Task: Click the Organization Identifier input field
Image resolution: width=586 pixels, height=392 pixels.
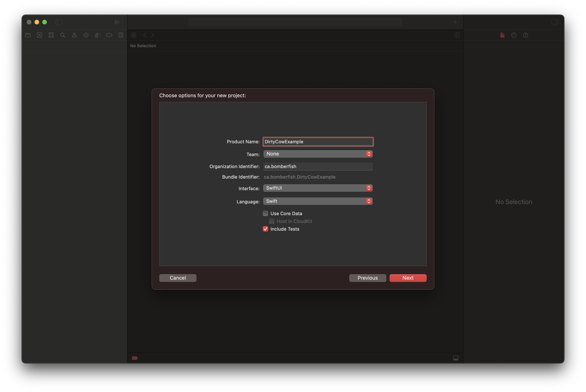Action: 318,166
